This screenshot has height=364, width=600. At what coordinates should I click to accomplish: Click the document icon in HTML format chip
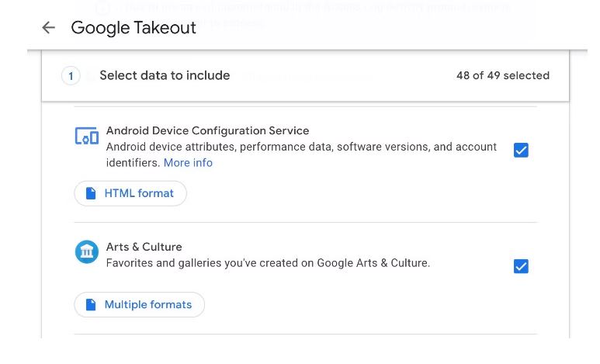tap(91, 193)
